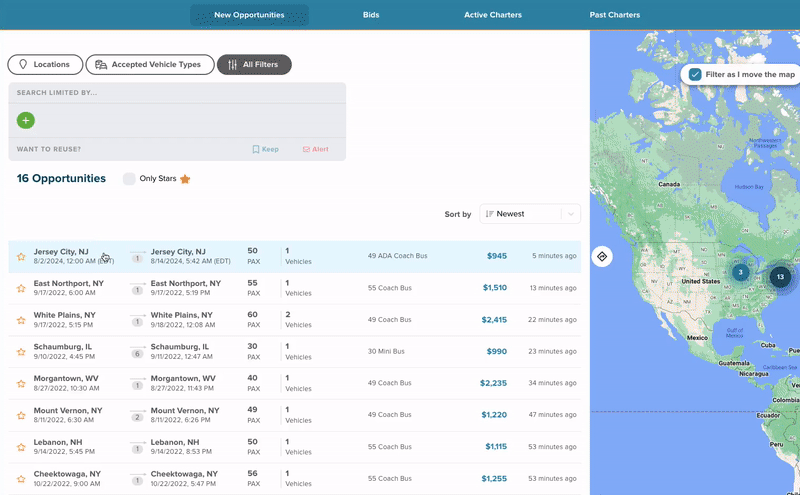Click the 2 Vehicles value in White Plains row
Screen dimensions: 800x495
pyautogui.click(x=298, y=320)
